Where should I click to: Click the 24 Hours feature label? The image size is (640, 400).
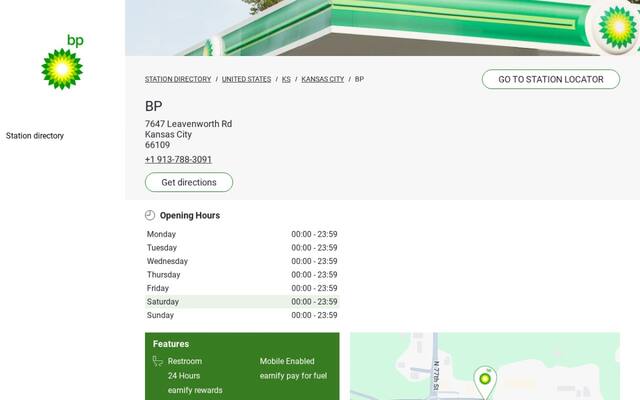184,376
